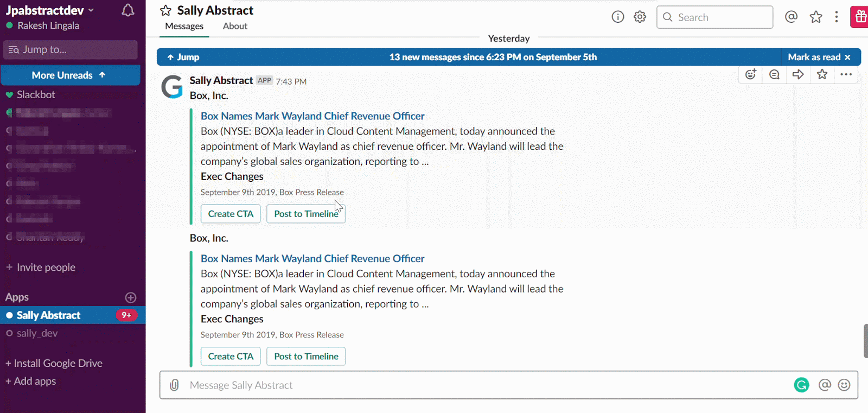Share message using the forward arrow
The width and height of the screenshot is (868, 413).
click(x=798, y=74)
